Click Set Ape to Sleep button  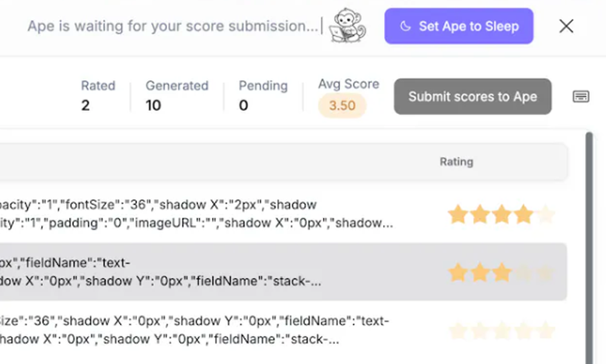[459, 26]
